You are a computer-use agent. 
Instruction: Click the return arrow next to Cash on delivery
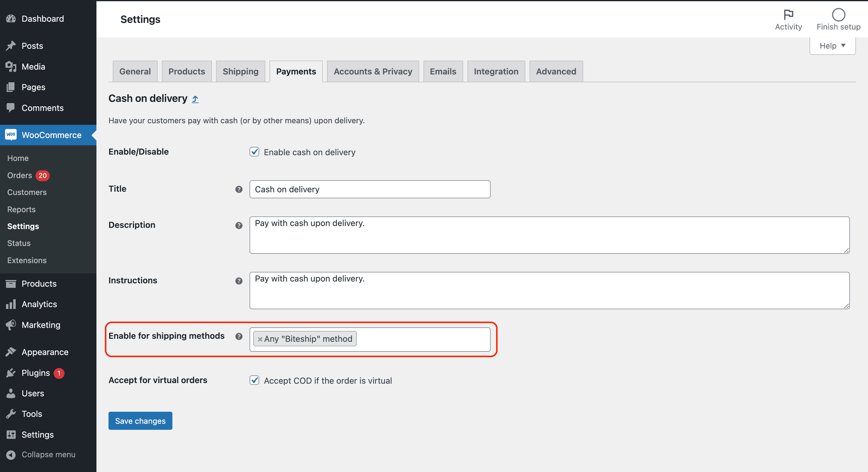pyautogui.click(x=195, y=99)
